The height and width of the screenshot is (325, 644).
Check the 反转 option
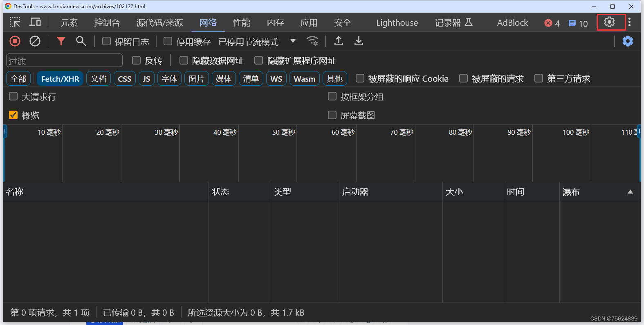(137, 60)
